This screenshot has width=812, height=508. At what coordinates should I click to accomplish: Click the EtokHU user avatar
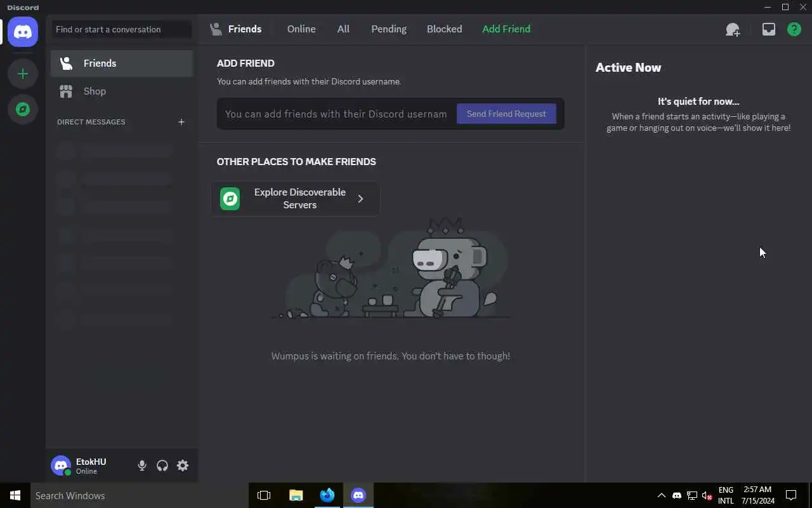point(61,465)
